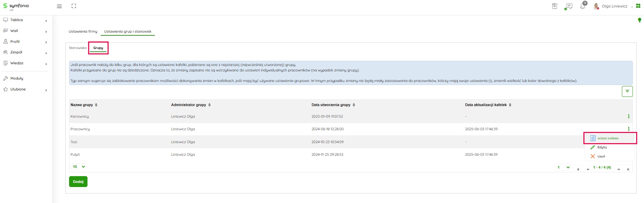The height and width of the screenshot is (203, 644).
Task: Switch to the Stanowiska tab
Action: click(x=78, y=48)
